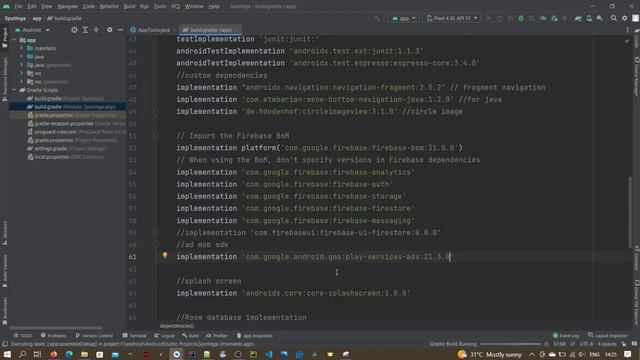Viewport: 640px width, 360px height.
Task: Toggle the Device File Explorer side tab
Action: point(636,302)
